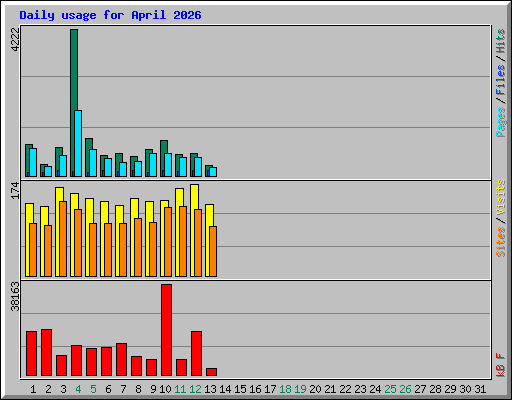Click green day label 26 on the x-axis
This screenshot has height=400, width=512.
[405, 389]
